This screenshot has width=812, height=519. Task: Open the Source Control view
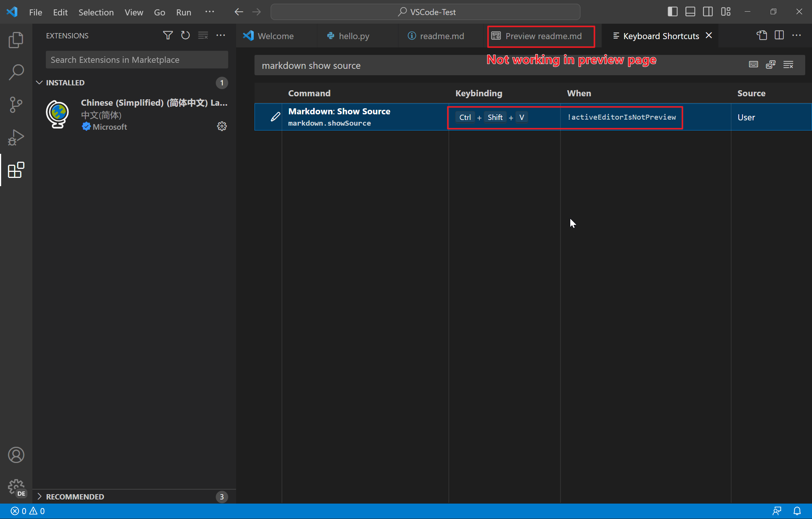(16, 105)
